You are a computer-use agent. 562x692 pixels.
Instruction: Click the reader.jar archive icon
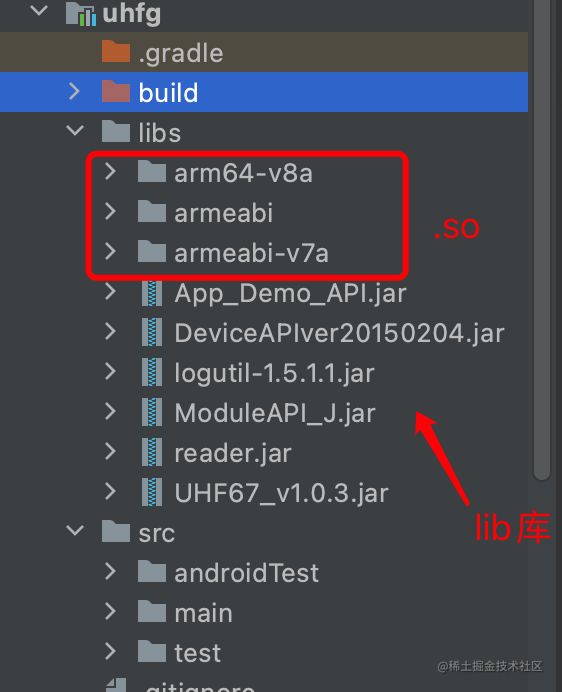pyautogui.click(x=152, y=452)
